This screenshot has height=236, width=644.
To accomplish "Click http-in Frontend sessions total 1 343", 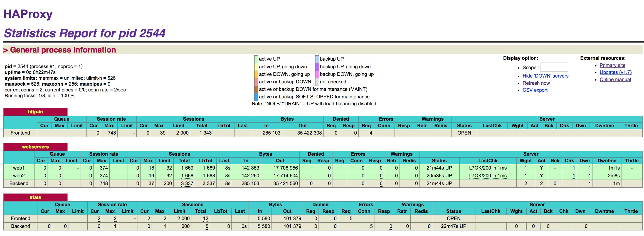I will (x=205, y=133).
